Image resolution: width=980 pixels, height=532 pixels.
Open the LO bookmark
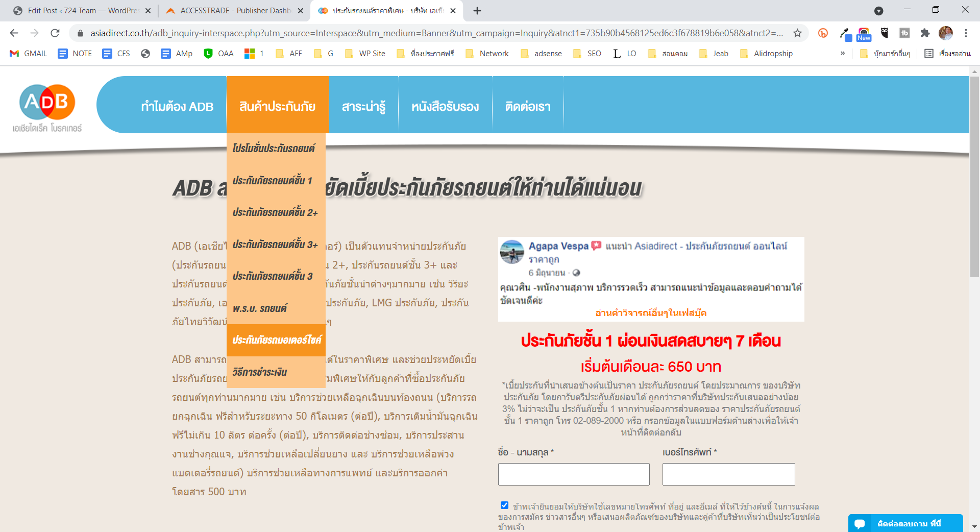coord(625,54)
